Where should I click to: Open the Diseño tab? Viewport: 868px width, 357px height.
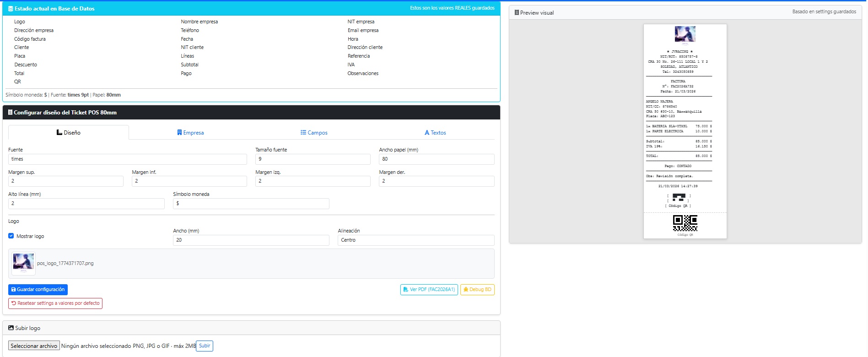click(69, 133)
